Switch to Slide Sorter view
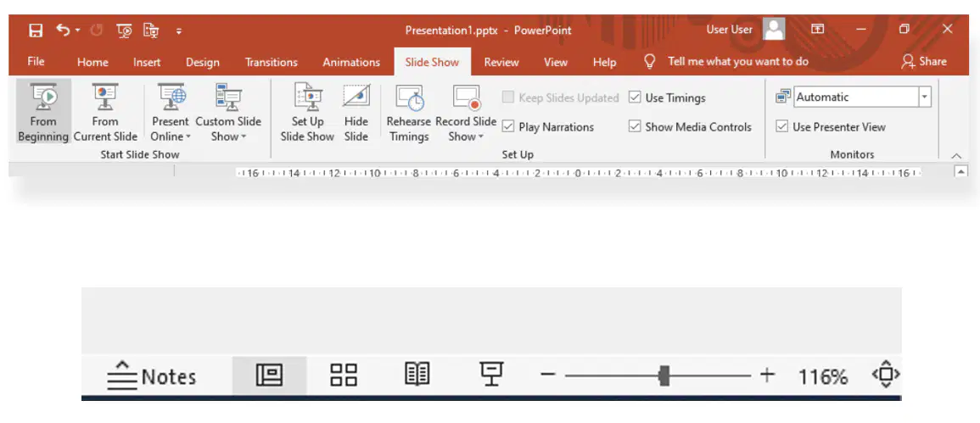This screenshot has width=980, height=423. coord(344,376)
